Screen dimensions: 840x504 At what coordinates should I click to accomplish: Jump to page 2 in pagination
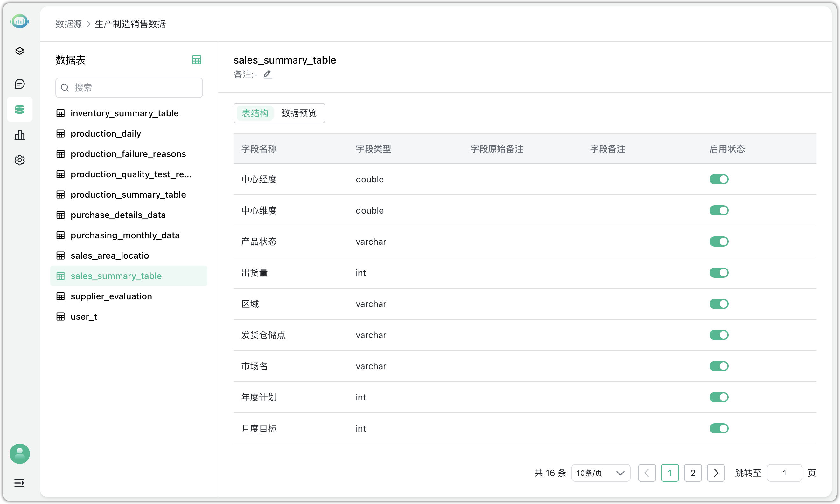click(x=693, y=473)
